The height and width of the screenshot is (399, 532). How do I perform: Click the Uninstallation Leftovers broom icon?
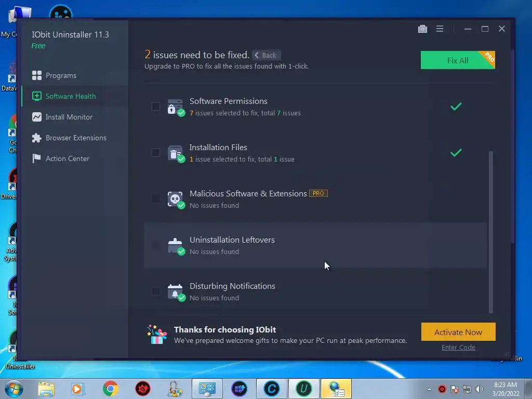click(x=176, y=246)
